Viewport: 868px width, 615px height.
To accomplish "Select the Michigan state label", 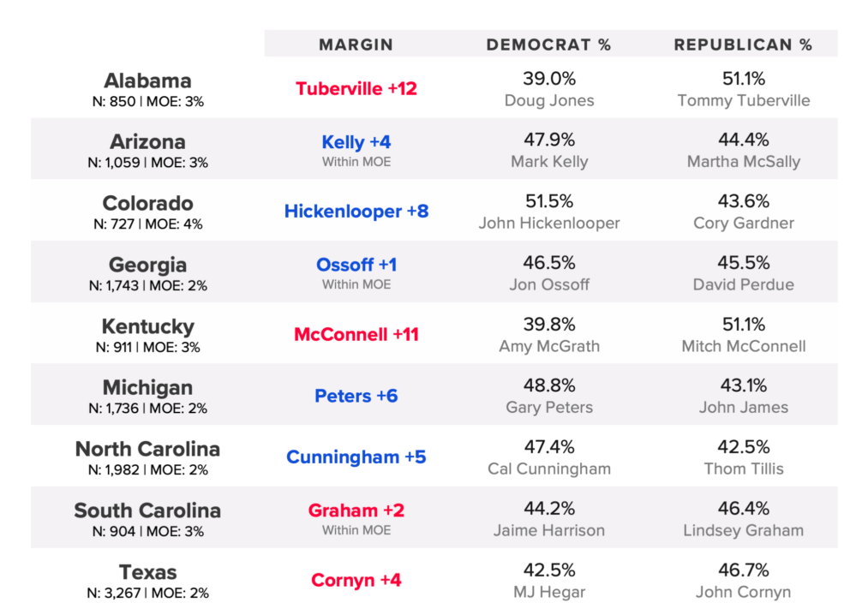I will coord(147,388).
